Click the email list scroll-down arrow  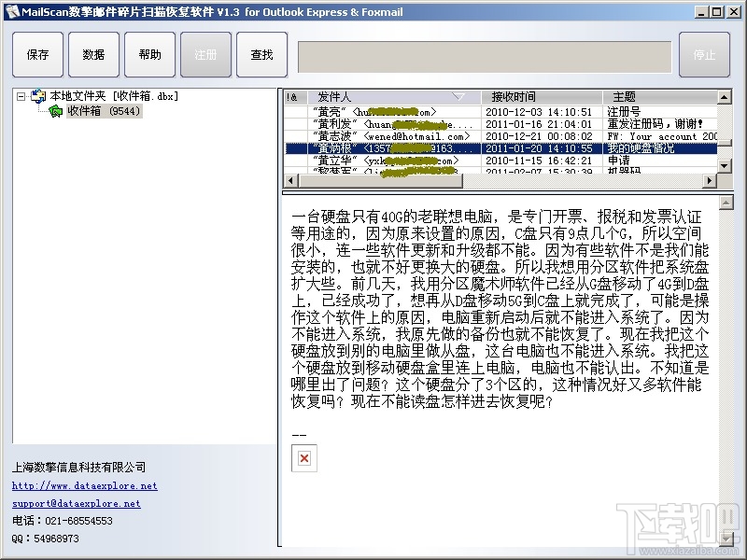(725, 166)
